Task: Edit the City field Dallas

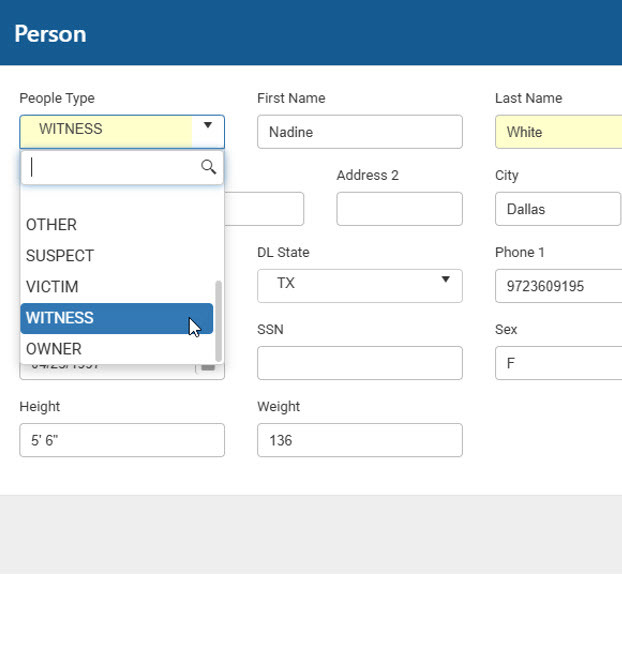Action: [558, 209]
